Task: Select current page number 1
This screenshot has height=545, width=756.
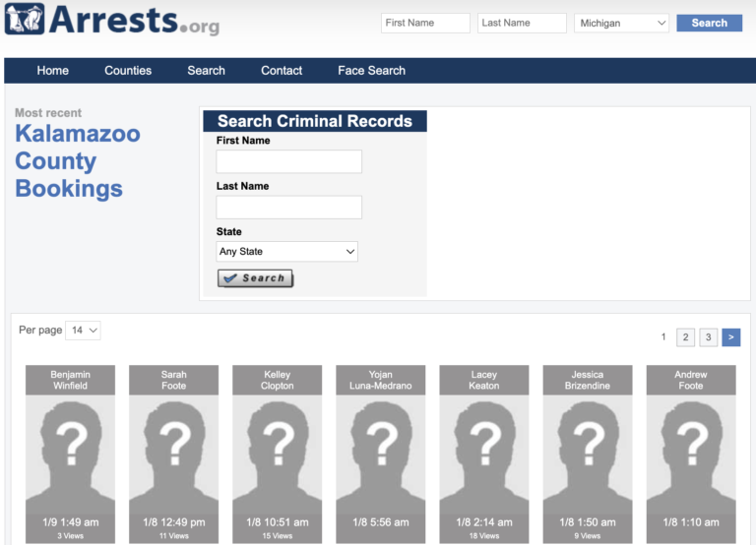Action: pyautogui.click(x=663, y=336)
